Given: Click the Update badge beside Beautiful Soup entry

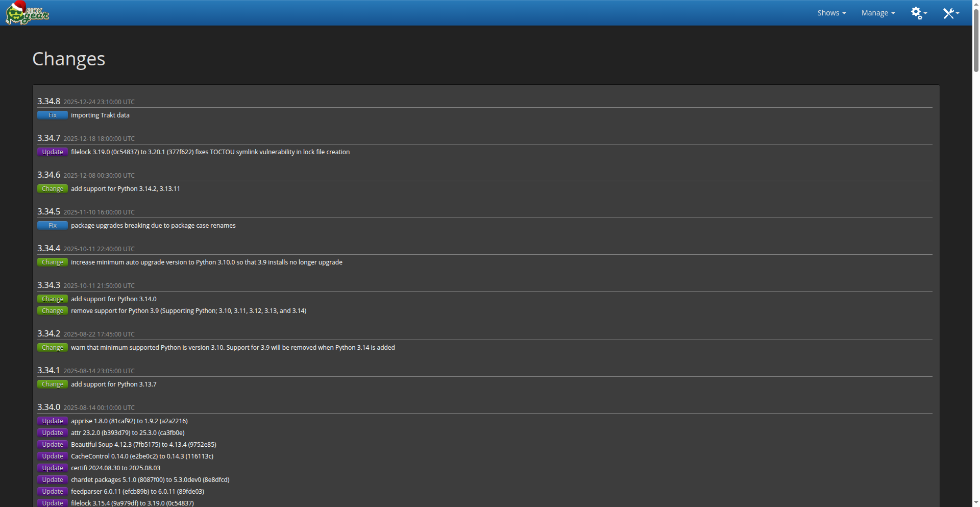Looking at the screenshot, I should point(53,445).
